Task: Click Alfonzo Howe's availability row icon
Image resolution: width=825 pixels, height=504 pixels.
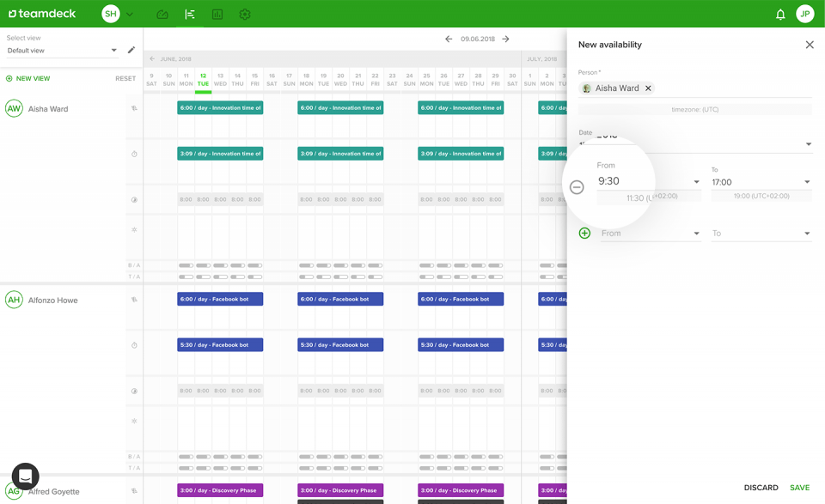Action: click(x=134, y=391)
